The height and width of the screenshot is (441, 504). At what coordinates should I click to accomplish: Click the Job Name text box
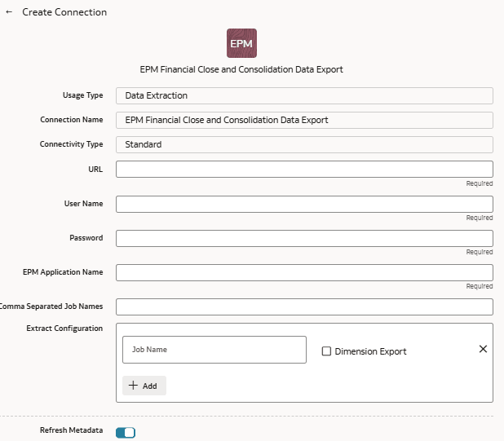tap(214, 350)
